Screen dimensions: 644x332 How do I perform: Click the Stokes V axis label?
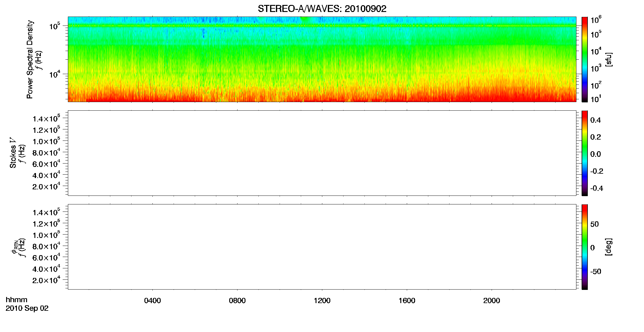13,153
